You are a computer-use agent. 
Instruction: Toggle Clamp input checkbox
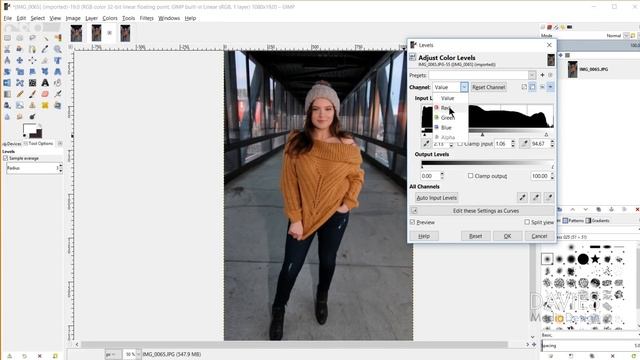[460, 144]
